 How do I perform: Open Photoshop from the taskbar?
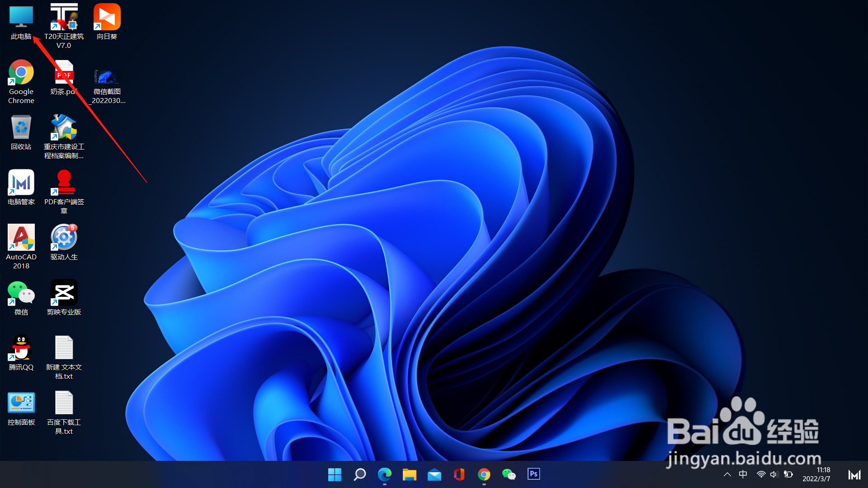point(533,474)
